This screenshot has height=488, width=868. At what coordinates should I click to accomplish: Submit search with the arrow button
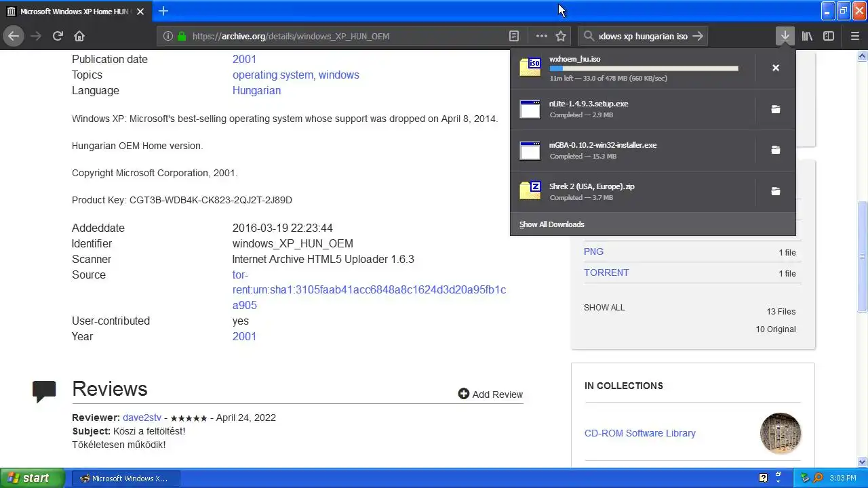click(x=698, y=36)
